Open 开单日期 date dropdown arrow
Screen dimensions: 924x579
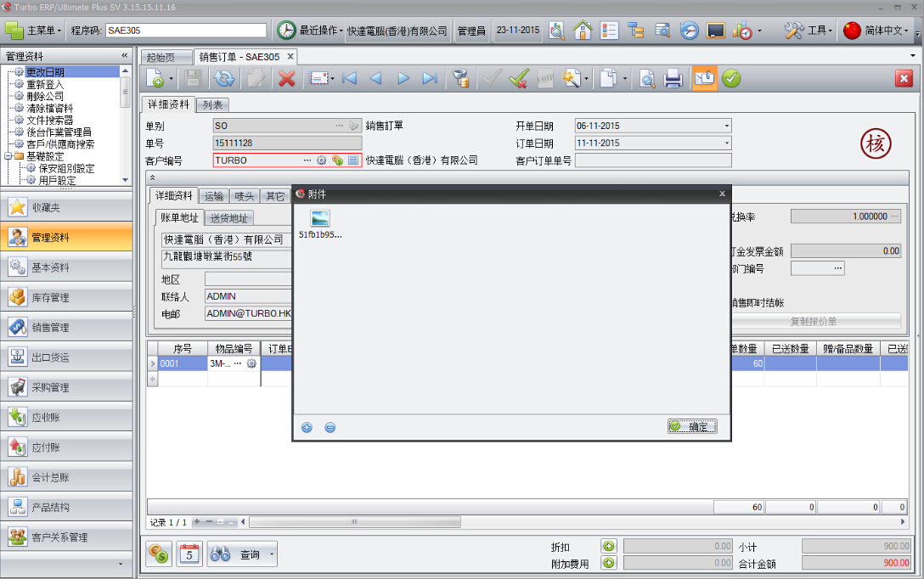click(727, 126)
